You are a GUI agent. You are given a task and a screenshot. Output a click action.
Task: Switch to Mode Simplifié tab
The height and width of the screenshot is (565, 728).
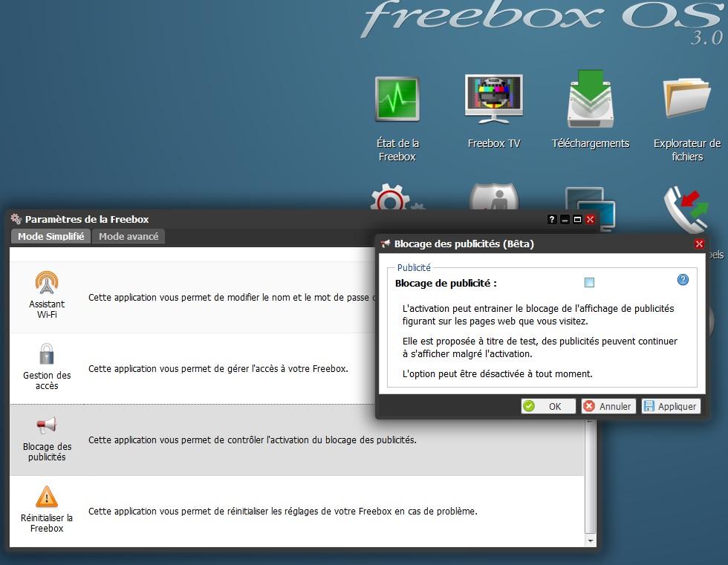point(51,237)
